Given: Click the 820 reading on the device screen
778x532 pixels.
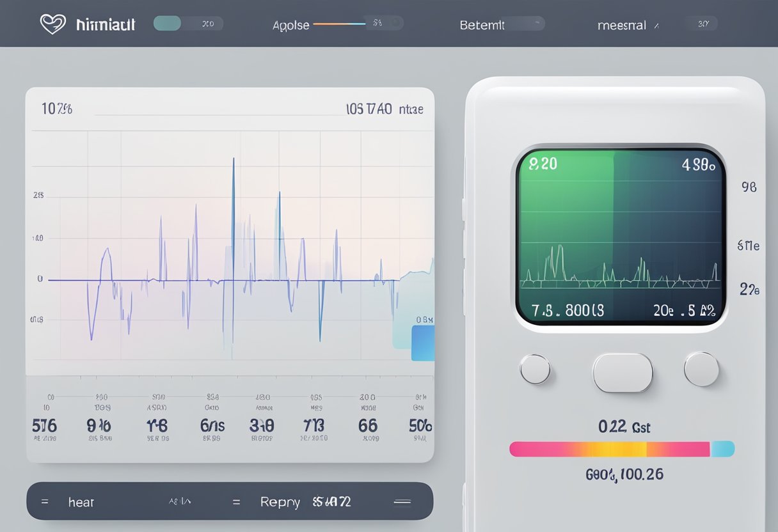Looking at the screenshot, I should pyautogui.click(x=543, y=164).
